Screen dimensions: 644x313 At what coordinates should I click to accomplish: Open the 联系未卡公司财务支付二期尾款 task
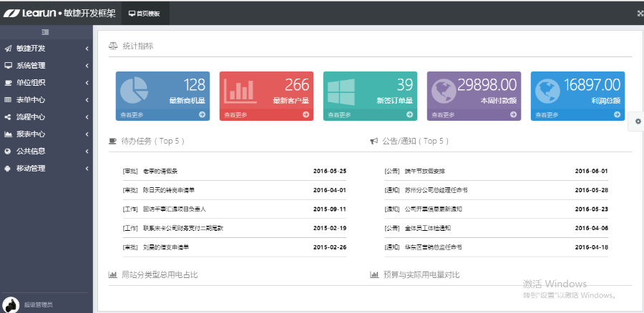[x=183, y=228]
